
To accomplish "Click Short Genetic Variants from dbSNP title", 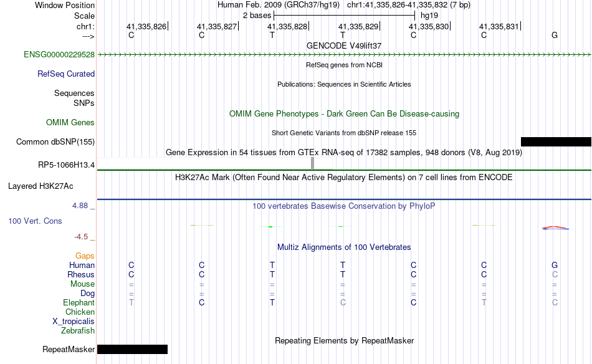I will (x=344, y=133).
